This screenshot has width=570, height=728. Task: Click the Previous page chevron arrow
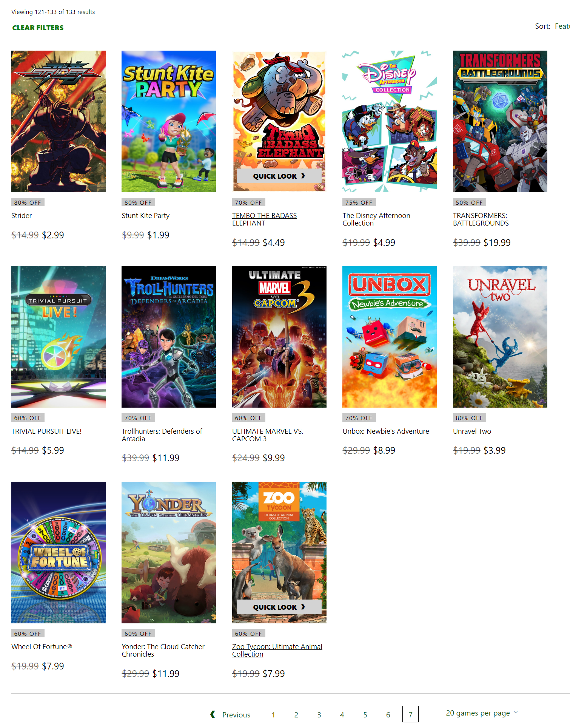tap(213, 714)
